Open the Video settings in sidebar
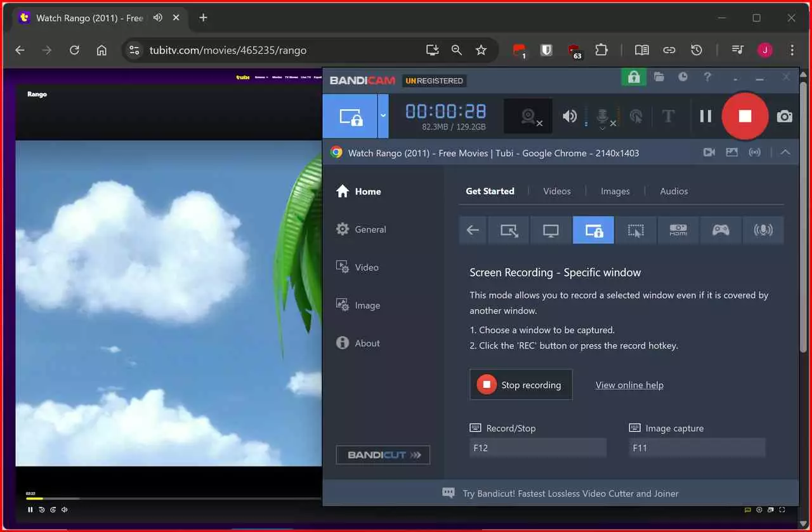Screen dimensions: 812x532 click(x=357, y=267)
